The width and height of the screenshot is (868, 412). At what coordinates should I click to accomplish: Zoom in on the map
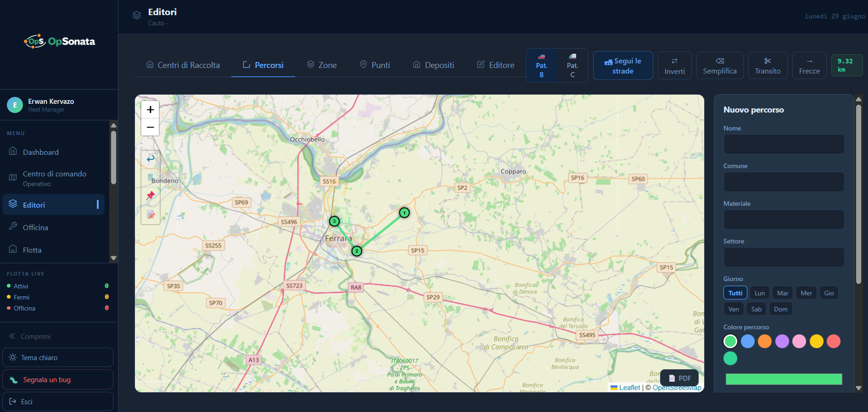150,110
